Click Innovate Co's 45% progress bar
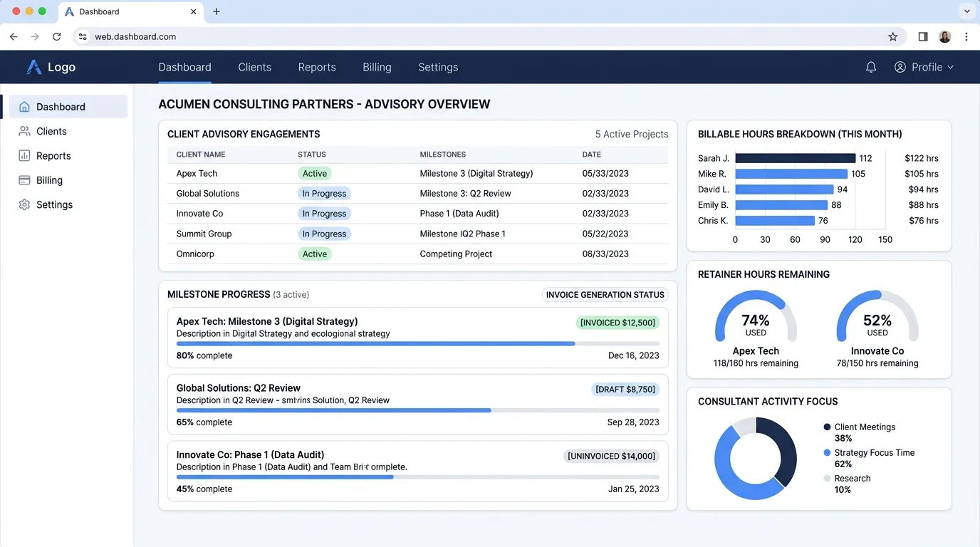Viewport: 980px width, 547px height. 418,476
